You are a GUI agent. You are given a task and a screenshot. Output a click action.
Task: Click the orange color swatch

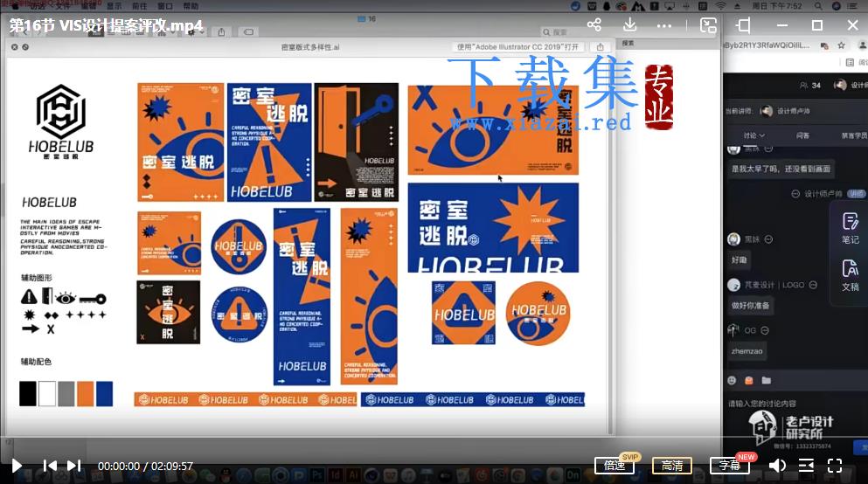click(86, 393)
